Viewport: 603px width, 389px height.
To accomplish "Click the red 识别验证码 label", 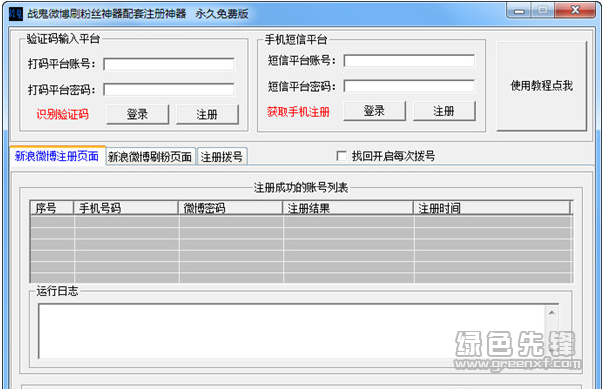I will coord(62,114).
